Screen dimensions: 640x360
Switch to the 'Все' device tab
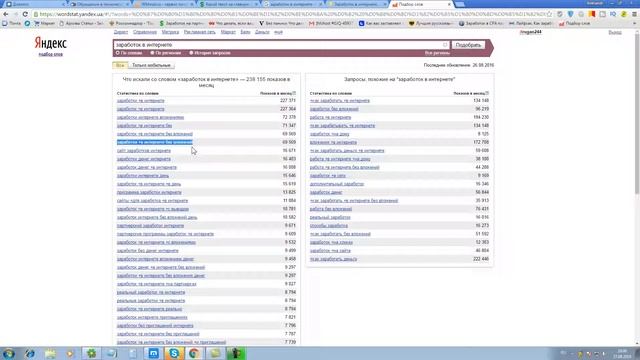120,65
